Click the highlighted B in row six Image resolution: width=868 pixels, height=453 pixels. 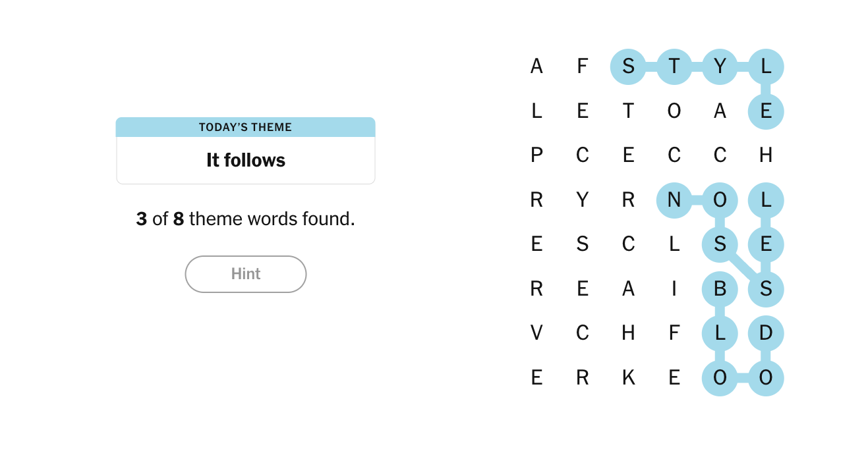[720, 288]
